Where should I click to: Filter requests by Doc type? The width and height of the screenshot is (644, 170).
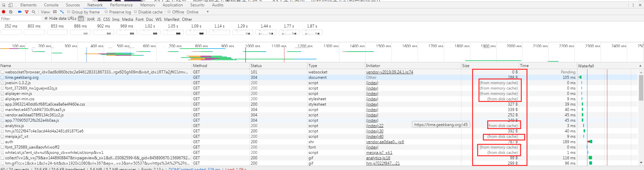pos(150,19)
